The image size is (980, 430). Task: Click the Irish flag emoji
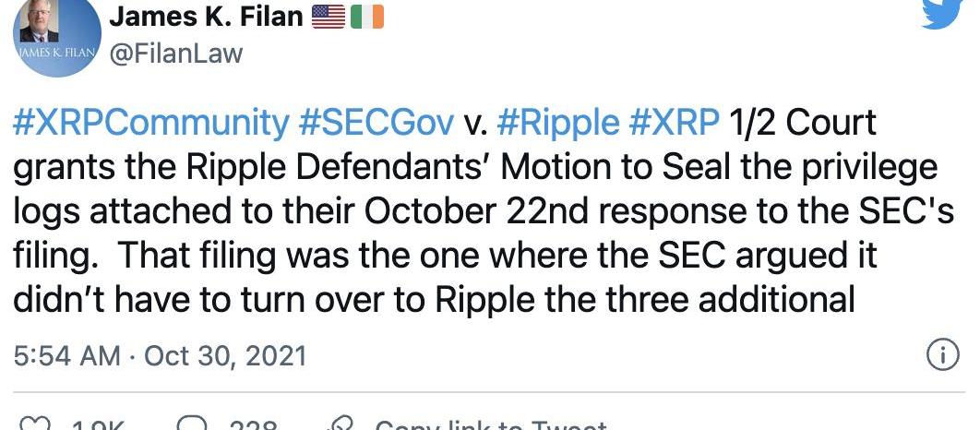click(x=367, y=17)
